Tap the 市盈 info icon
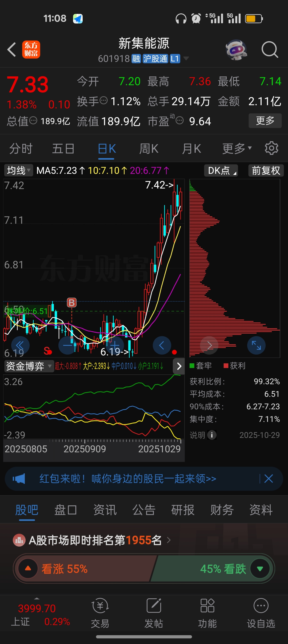The width and height of the screenshot is (288, 644). [x=180, y=121]
